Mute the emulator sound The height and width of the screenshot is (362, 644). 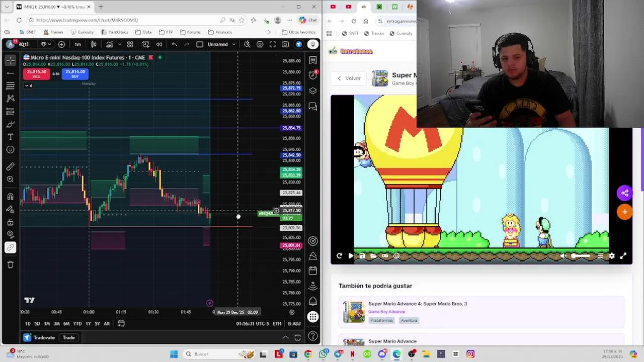563,256
